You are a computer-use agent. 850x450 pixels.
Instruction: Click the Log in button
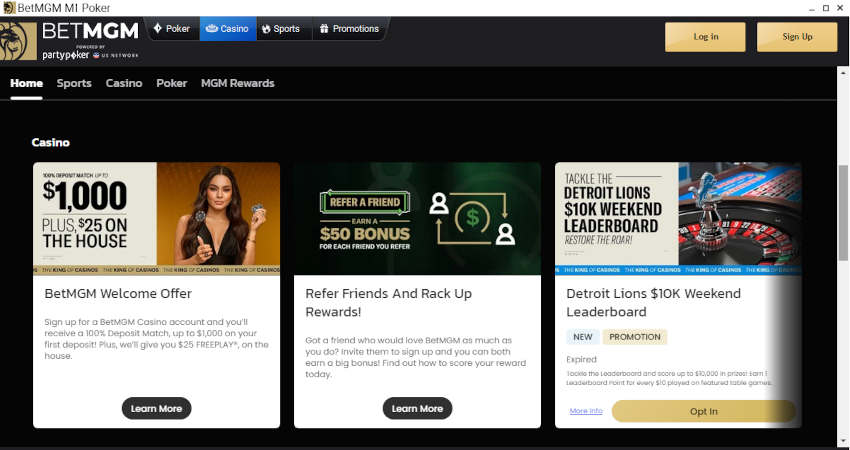[705, 37]
